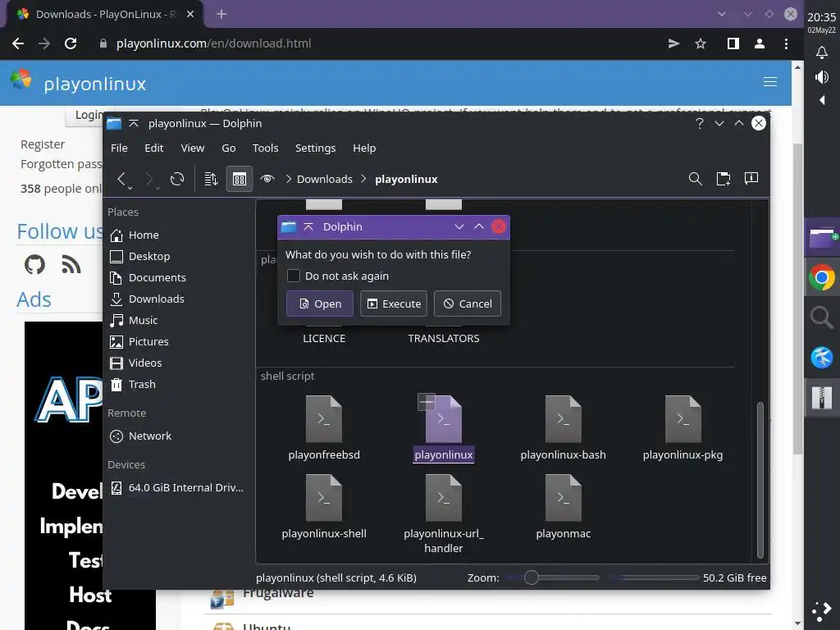The height and width of the screenshot is (630, 840).
Task: Open the Edit menu in Dolphin
Action: 153,148
